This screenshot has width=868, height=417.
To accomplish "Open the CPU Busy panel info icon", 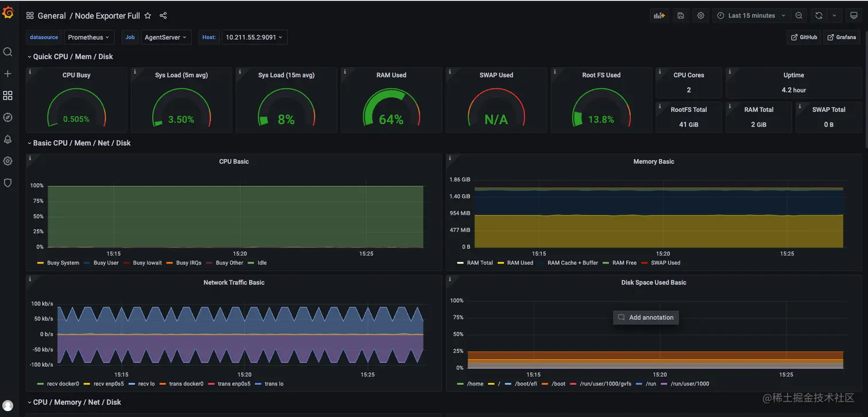I will (x=30, y=72).
